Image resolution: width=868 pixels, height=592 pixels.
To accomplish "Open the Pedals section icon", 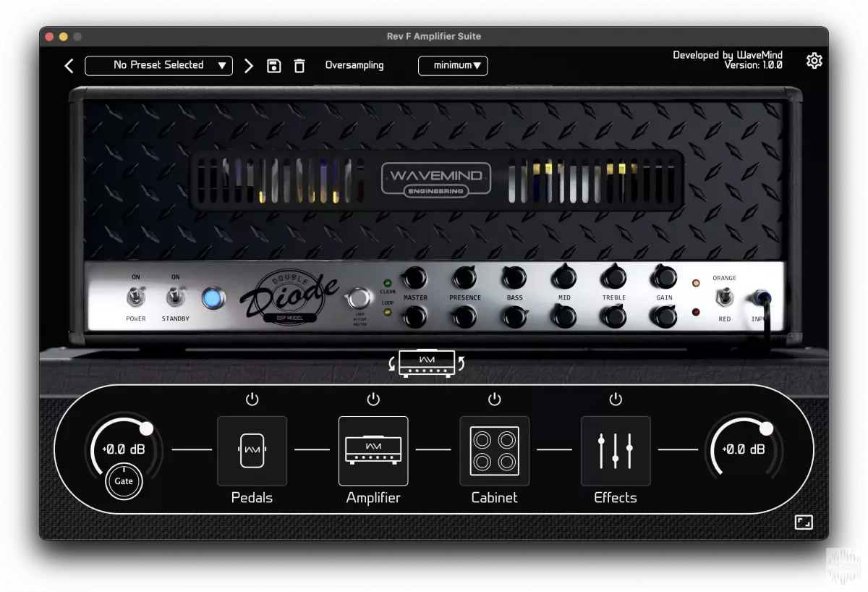I will click(x=252, y=451).
